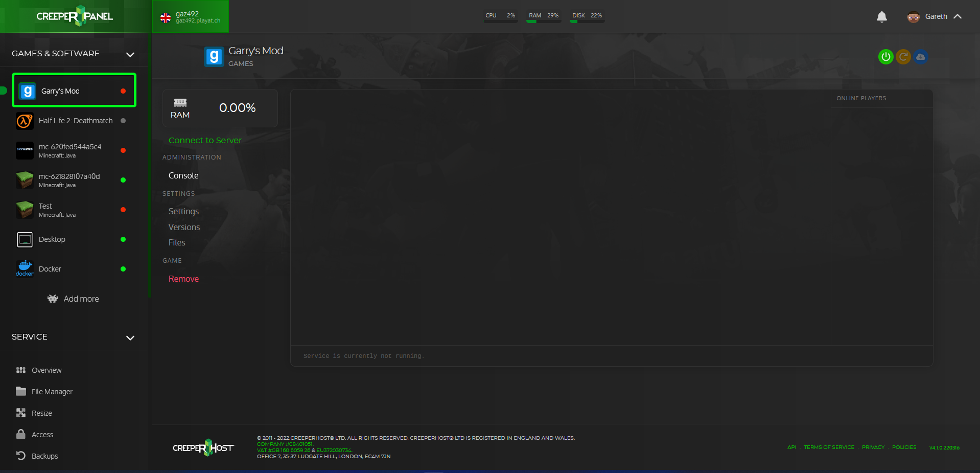Screen dimensions: 980x473
Task: Click Remove under Game
Action: [183, 279]
